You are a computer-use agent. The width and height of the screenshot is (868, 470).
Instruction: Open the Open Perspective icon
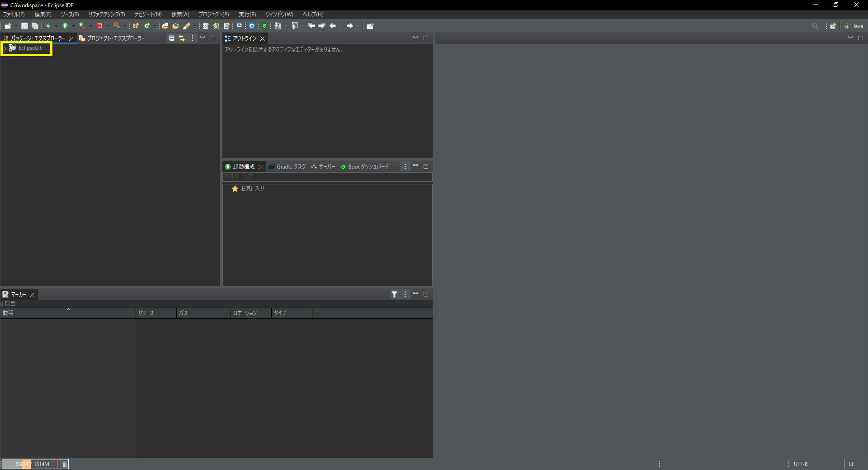[x=833, y=26]
